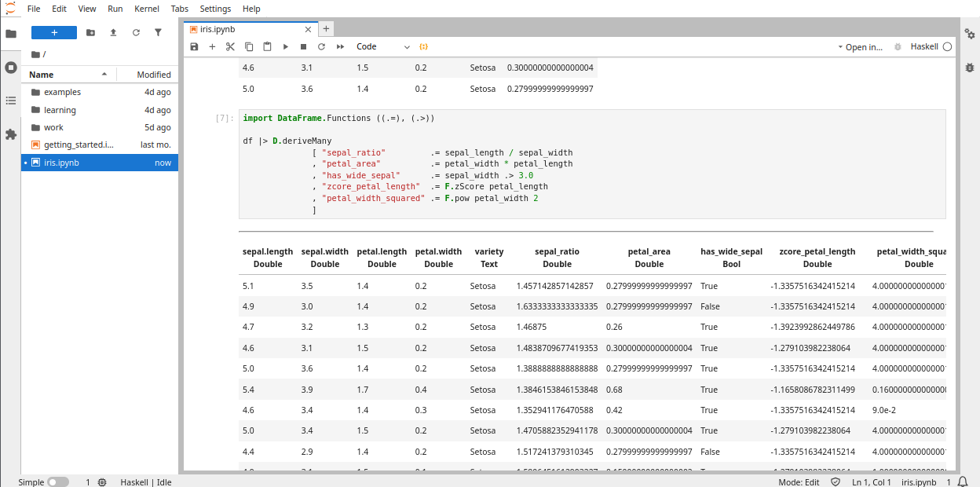Open the File menu
The image size is (980, 487).
click(34, 9)
